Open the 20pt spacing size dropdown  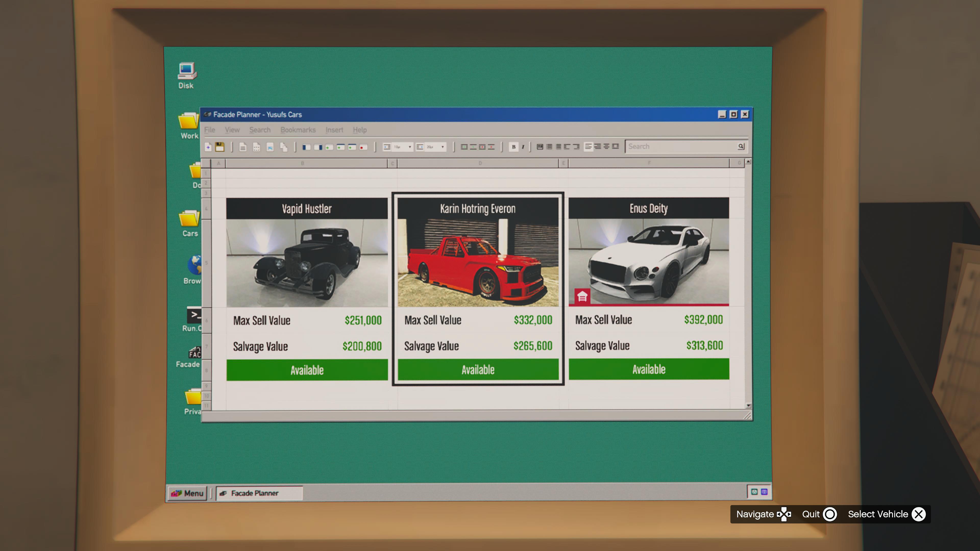click(x=443, y=147)
